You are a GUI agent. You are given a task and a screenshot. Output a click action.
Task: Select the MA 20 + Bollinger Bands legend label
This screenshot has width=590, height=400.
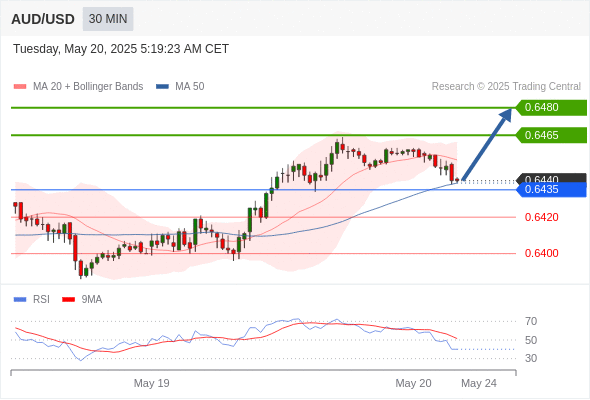[88, 87]
